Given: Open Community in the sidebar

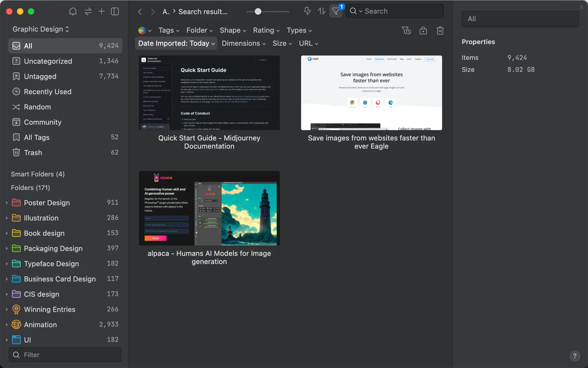Looking at the screenshot, I should pyautogui.click(x=65, y=122).
